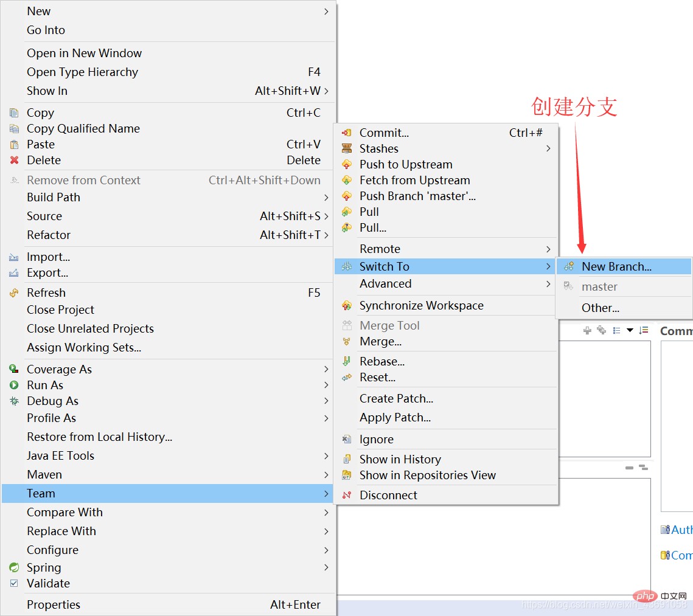
Task: Select New Branch... menu entry
Action: click(x=624, y=266)
